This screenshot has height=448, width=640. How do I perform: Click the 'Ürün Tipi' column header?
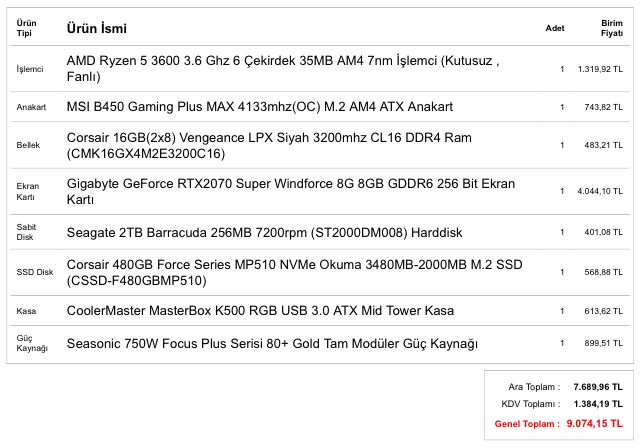26,28
